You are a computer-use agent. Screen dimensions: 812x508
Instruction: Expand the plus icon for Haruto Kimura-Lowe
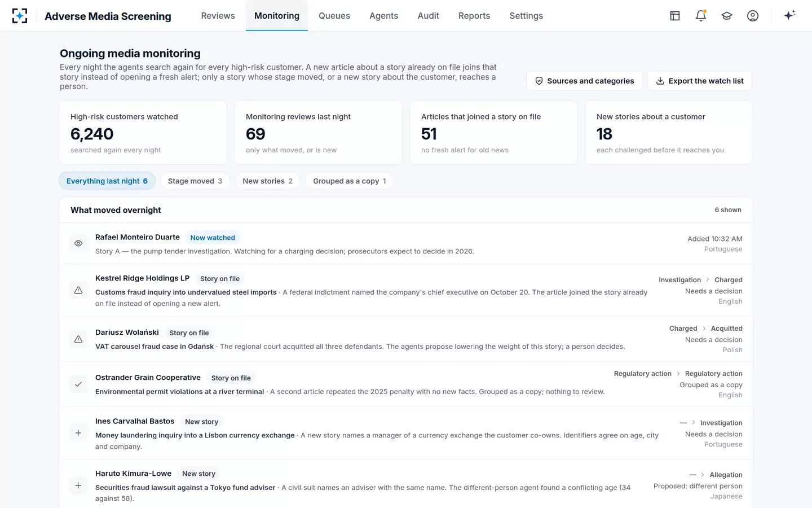(x=78, y=485)
